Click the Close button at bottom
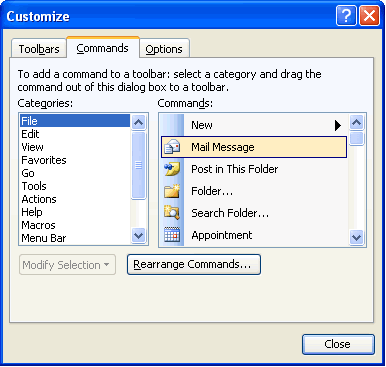The image size is (386, 367). click(338, 344)
